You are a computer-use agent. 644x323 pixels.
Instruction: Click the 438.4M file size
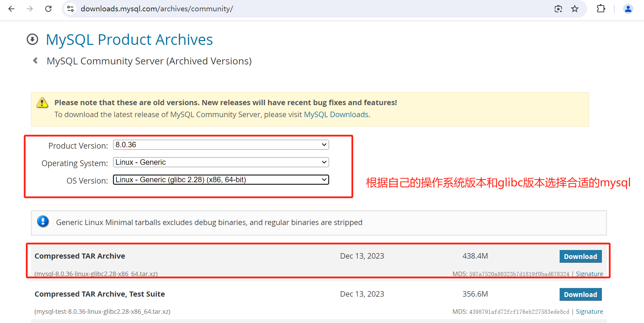(x=475, y=256)
